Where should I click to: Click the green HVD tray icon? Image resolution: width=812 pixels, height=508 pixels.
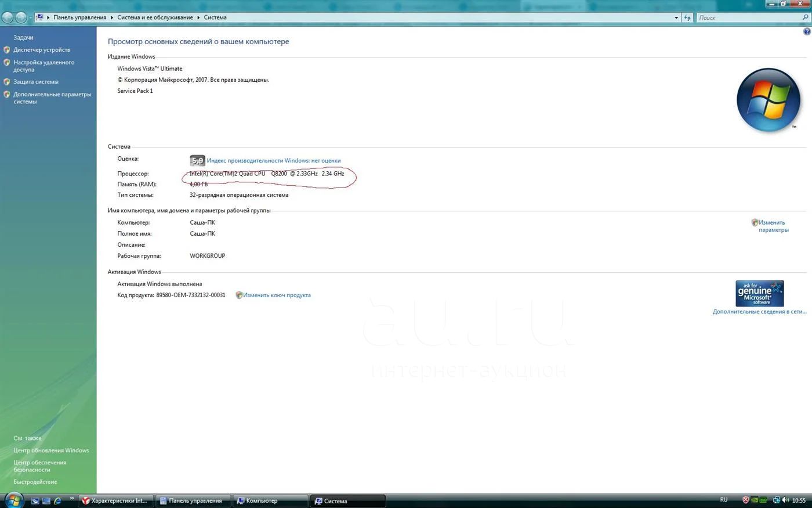[x=763, y=500]
